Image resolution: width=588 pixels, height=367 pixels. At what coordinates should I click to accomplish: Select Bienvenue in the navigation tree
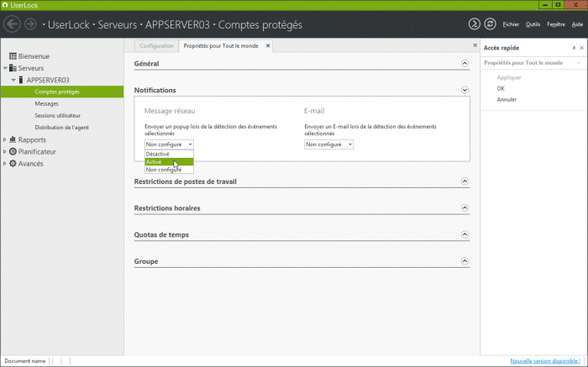[x=34, y=56]
